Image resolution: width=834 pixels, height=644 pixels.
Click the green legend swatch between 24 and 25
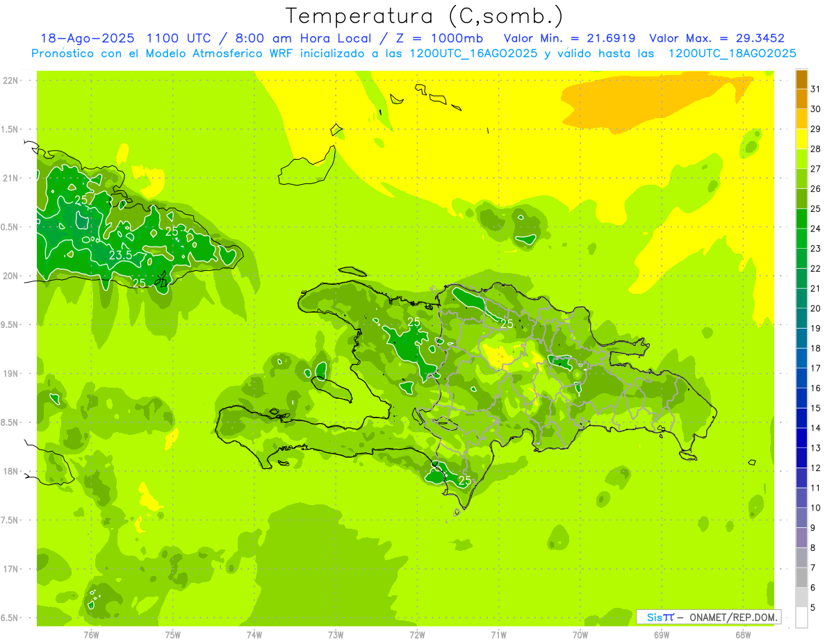click(801, 219)
